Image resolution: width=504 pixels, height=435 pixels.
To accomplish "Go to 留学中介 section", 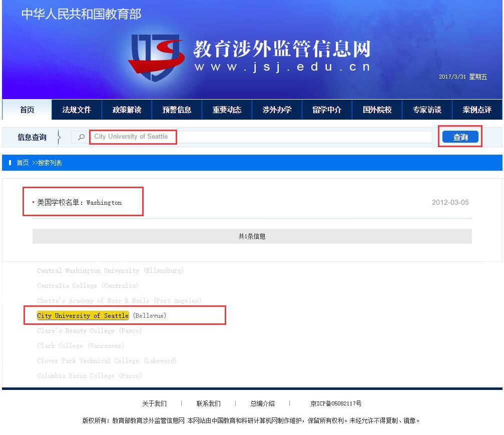I will pos(327,110).
